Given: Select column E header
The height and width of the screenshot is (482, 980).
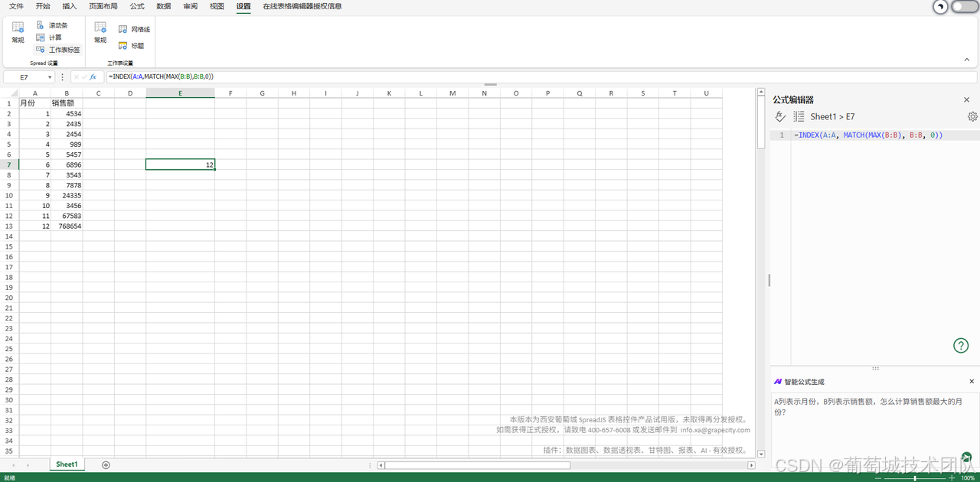Looking at the screenshot, I should coord(180,93).
